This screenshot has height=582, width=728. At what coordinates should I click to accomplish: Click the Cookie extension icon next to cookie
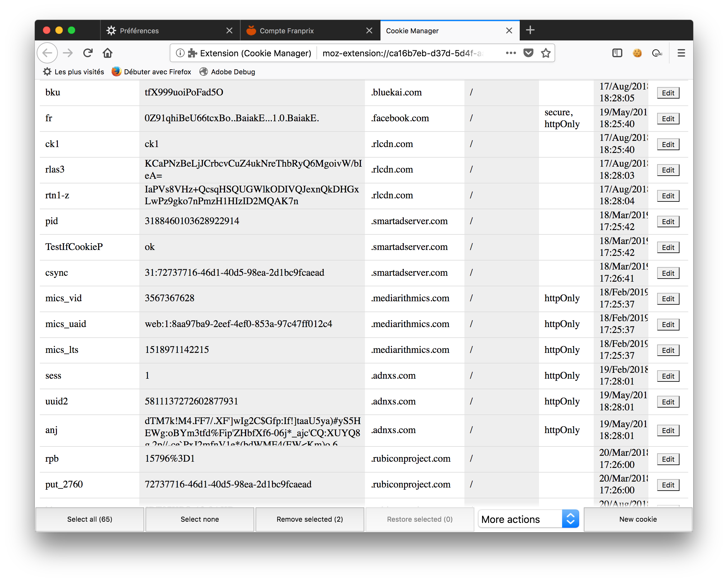pyautogui.click(x=657, y=53)
